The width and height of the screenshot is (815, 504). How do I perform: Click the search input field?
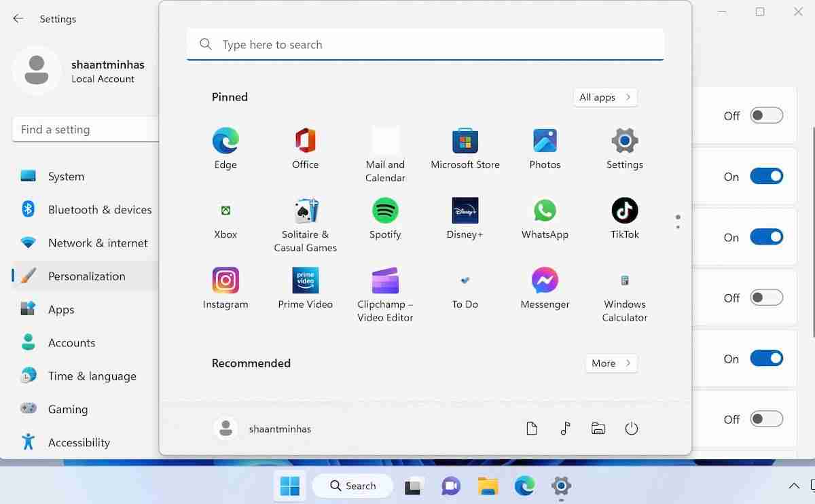click(425, 44)
